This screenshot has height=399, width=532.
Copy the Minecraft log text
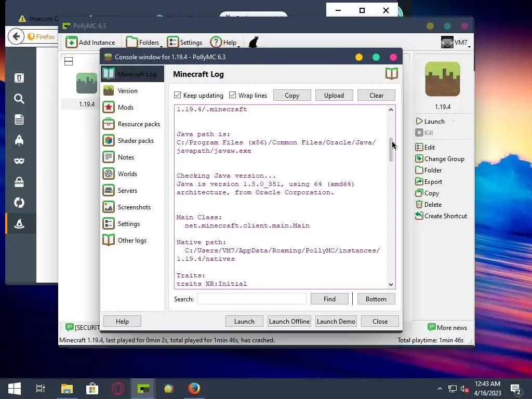tap(292, 96)
